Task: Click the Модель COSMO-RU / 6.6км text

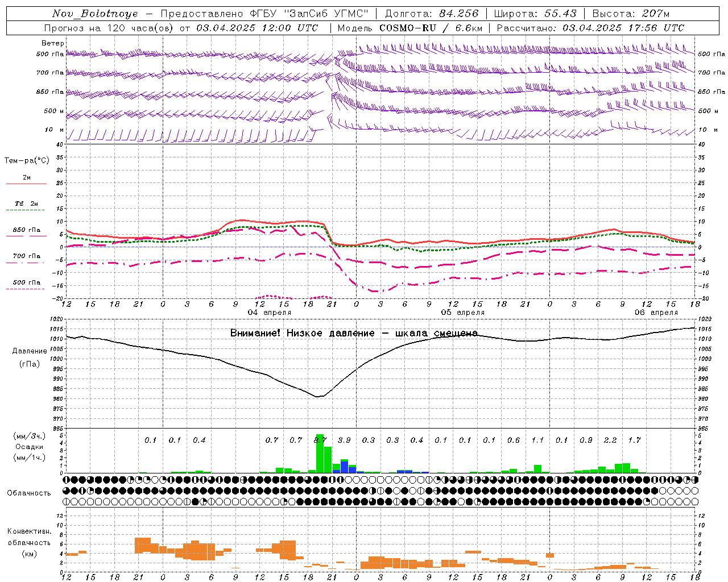Action: pyautogui.click(x=409, y=28)
